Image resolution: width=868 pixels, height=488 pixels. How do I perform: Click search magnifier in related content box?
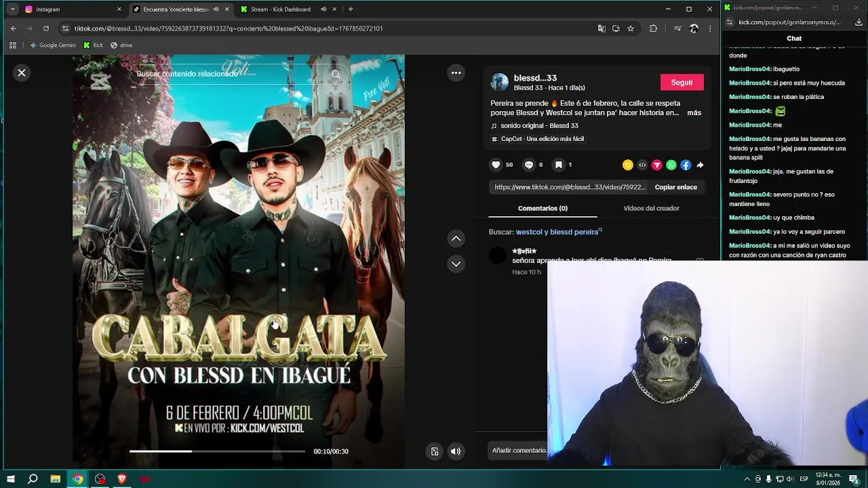click(336, 74)
